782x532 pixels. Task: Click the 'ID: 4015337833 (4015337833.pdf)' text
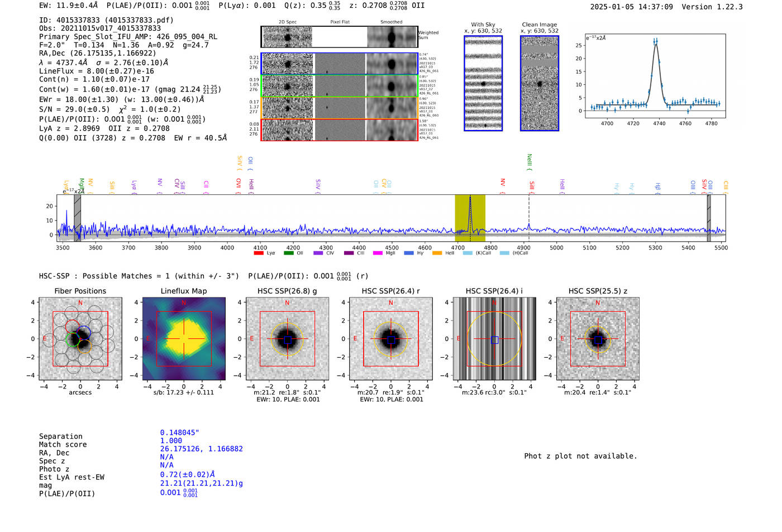106,20
